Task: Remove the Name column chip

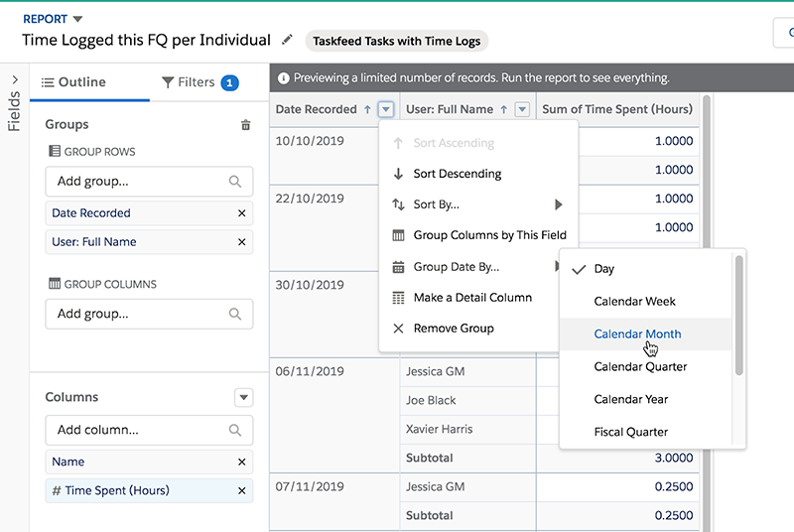Action: pyautogui.click(x=241, y=462)
